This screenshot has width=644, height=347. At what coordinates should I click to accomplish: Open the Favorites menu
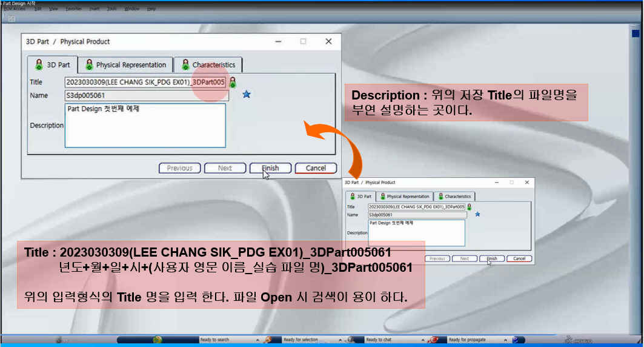click(x=73, y=8)
